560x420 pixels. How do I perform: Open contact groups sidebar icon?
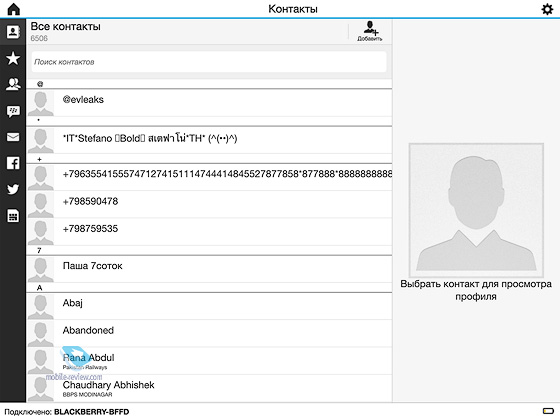click(13, 84)
